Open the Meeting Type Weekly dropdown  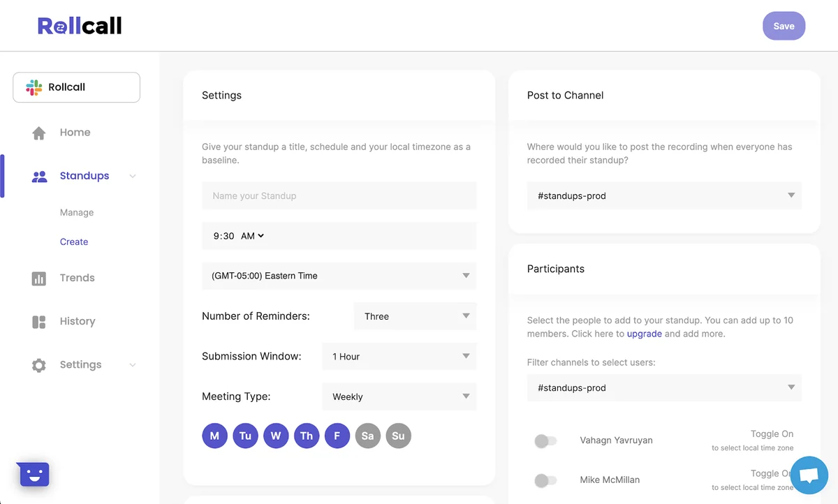399,396
